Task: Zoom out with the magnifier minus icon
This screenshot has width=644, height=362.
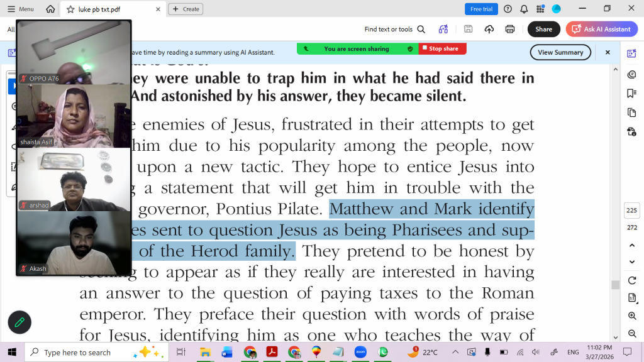Action: coord(631,334)
